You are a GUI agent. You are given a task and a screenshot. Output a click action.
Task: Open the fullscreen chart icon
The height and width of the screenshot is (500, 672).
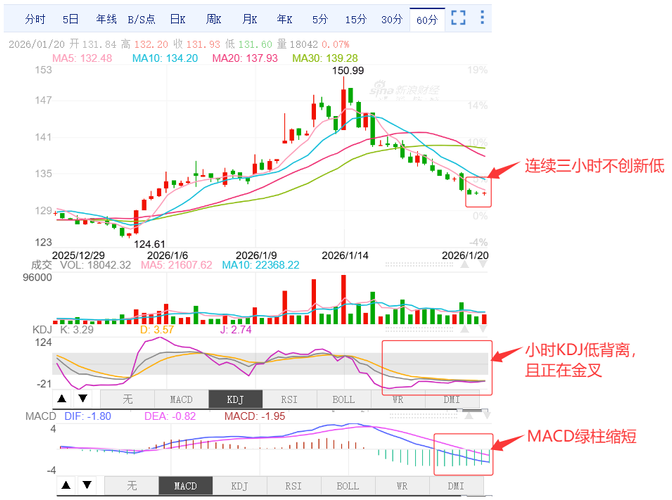pyautogui.click(x=458, y=18)
